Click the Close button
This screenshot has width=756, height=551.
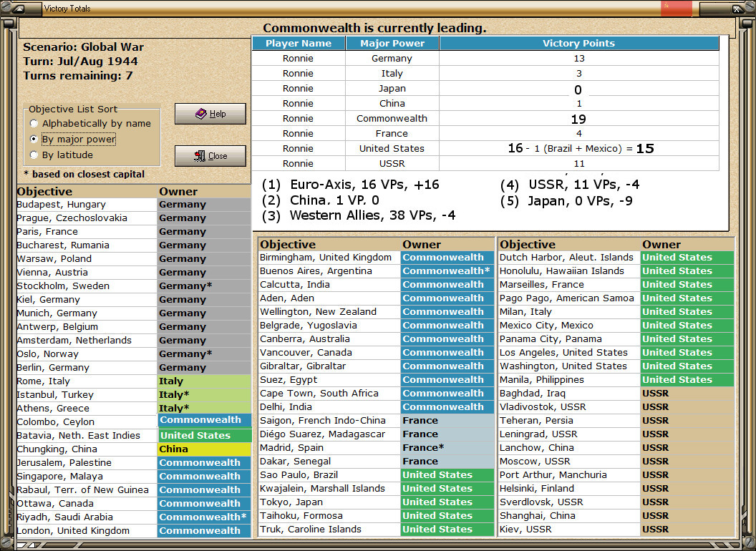(x=210, y=156)
